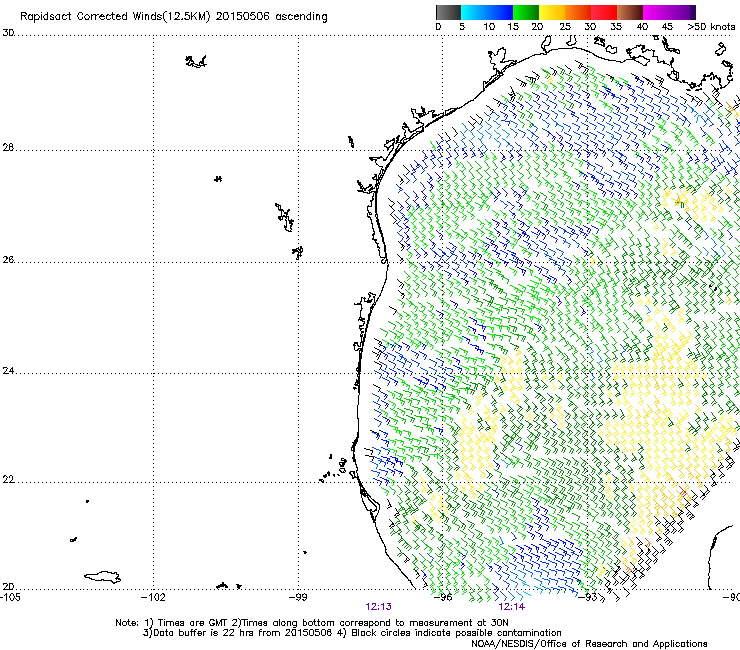Click the latitude label '28'
The width and height of the screenshot is (740, 650).
[x=8, y=148]
